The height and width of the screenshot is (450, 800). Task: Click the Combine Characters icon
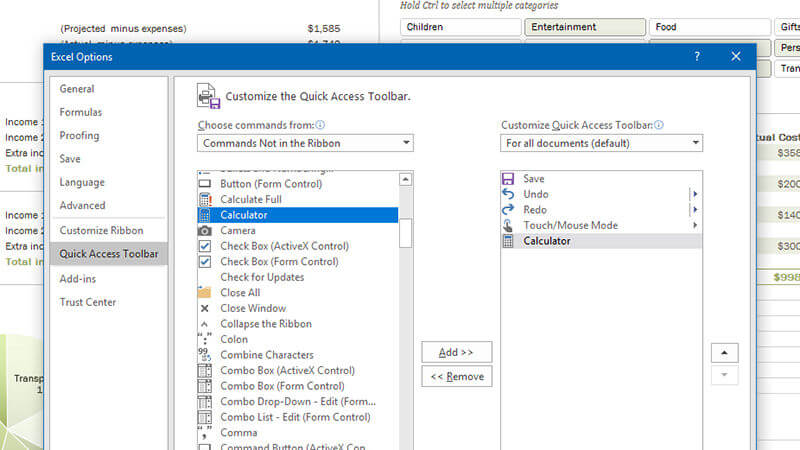[205, 355]
